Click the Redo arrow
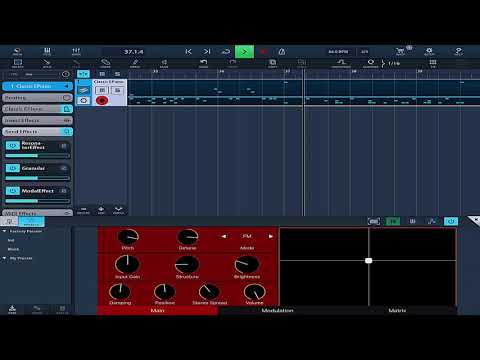 233,63
